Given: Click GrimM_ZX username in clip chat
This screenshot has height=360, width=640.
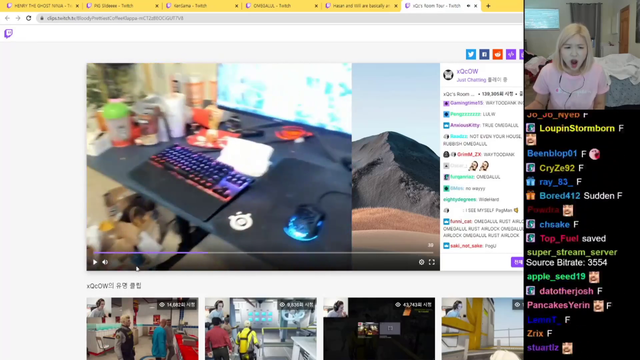Looking at the screenshot, I should [469, 155].
